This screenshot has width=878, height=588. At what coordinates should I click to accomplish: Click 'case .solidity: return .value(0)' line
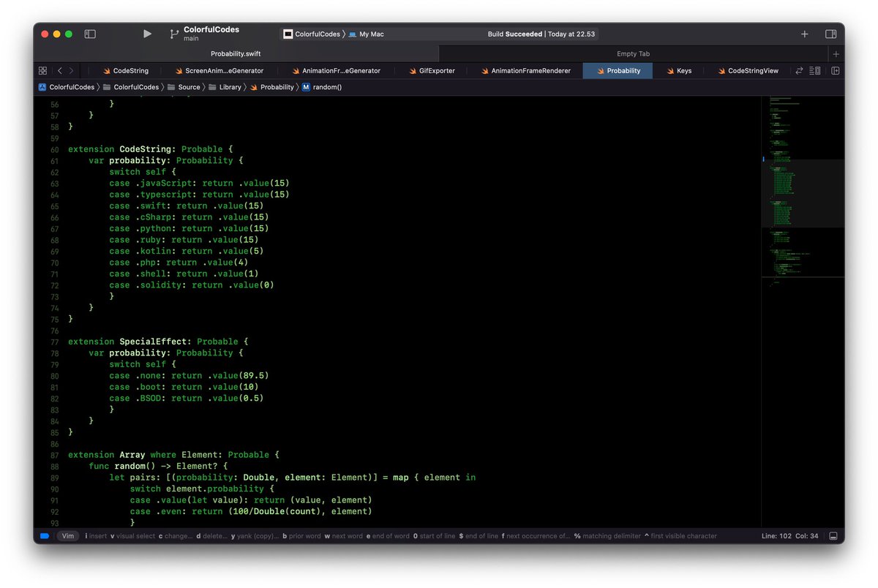click(192, 284)
